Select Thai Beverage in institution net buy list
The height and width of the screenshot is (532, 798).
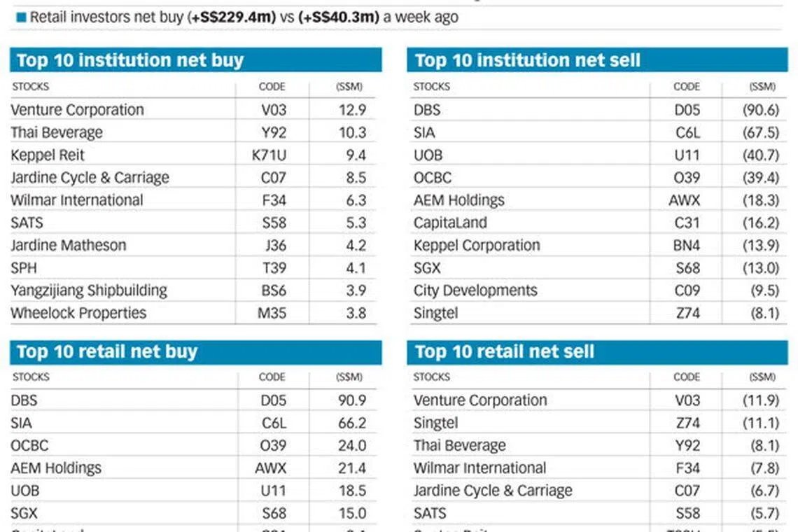tap(57, 132)
